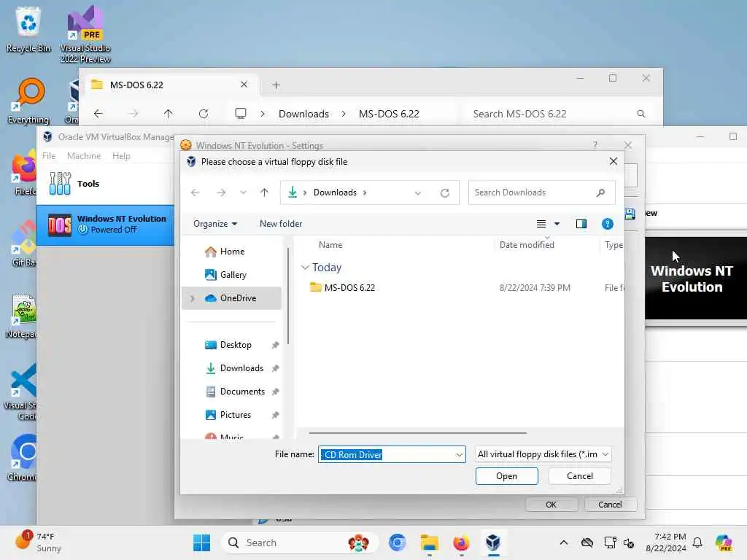Open help with the blue question icon
The width and height of the screenshot is (747, 560).
pyautogui.click(x=608, y=224)
